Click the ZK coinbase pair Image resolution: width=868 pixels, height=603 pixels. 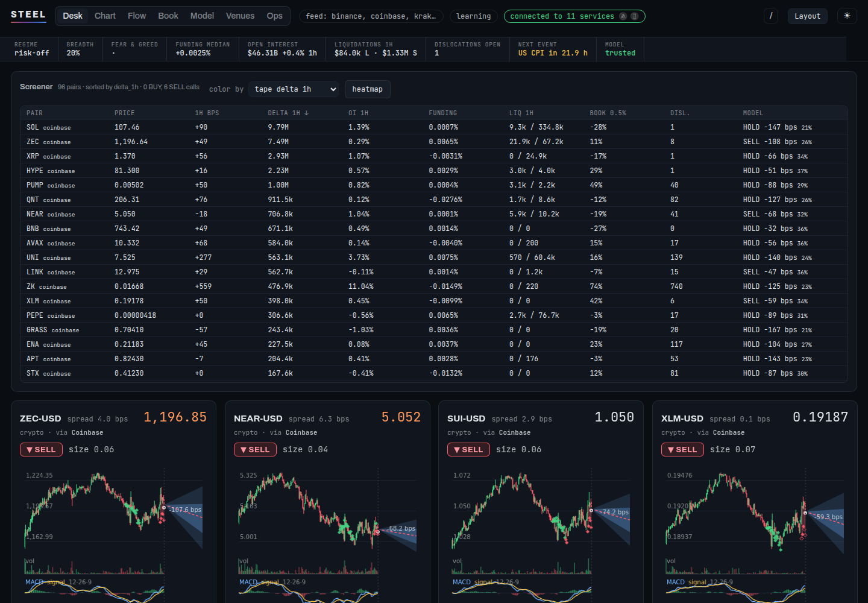click(46, 286)
